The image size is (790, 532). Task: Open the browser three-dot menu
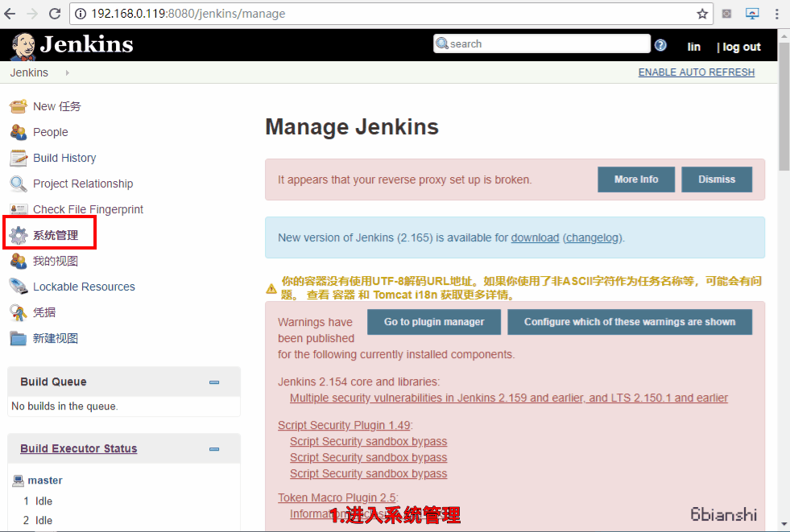tap(777, 14)
